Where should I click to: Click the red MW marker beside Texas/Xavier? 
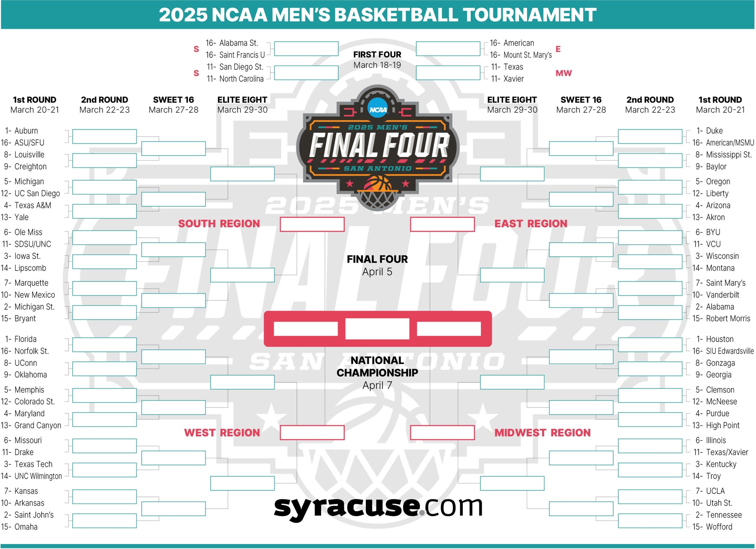pos(563,73)
